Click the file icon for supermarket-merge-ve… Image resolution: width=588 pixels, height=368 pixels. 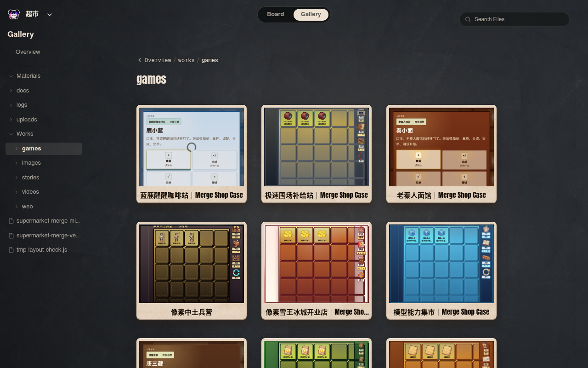coord(11,236)
